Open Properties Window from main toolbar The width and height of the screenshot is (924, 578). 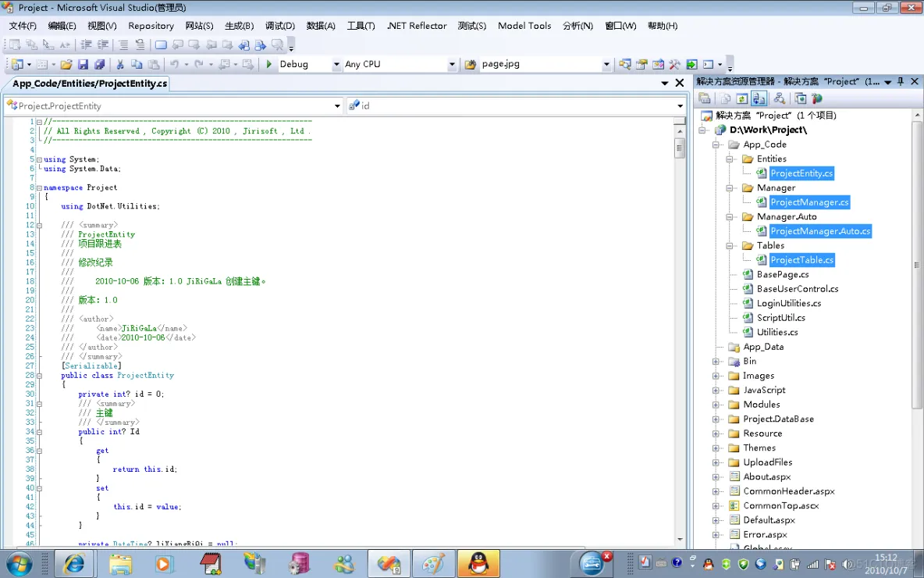[x=641, y=64]
